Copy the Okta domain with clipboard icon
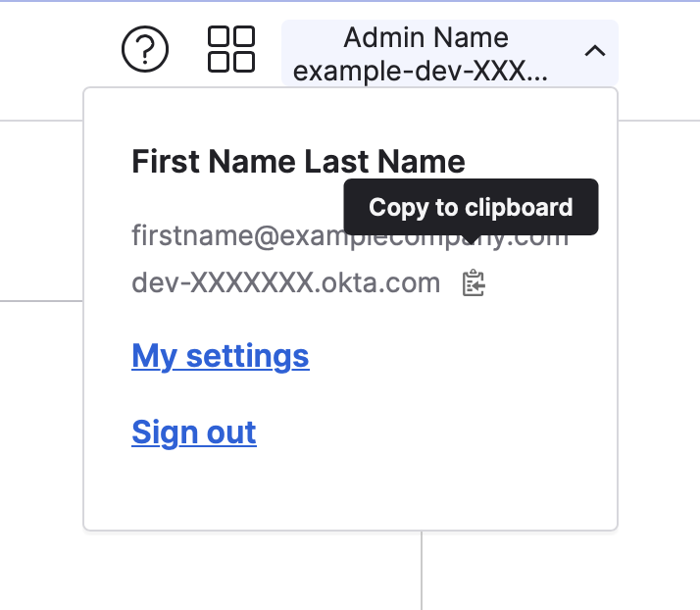700x610 pixels. (474, 282)
